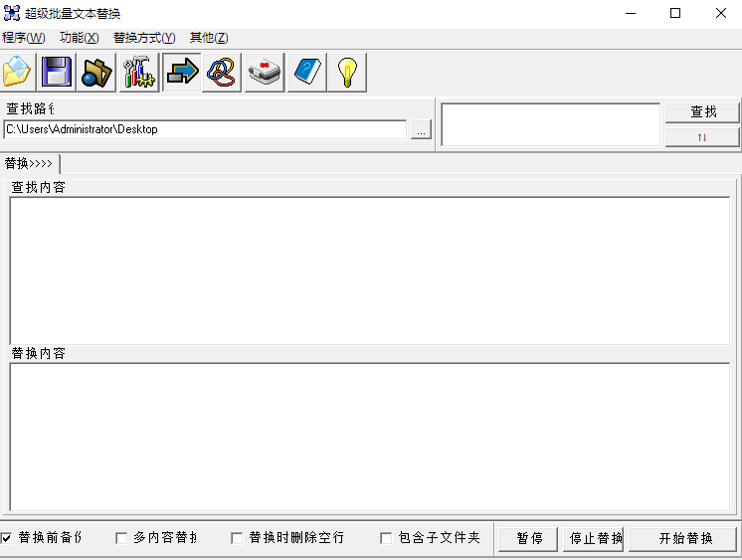This screenshot has width=742, height=560.
Task: Click the folder with globe icon
Action: [x=98, y=73]
